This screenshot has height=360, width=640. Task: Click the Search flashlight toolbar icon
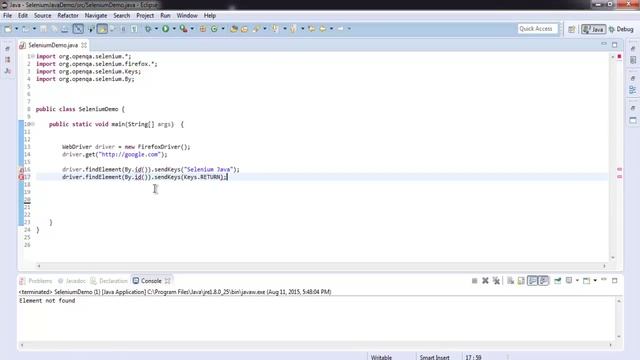257,29
